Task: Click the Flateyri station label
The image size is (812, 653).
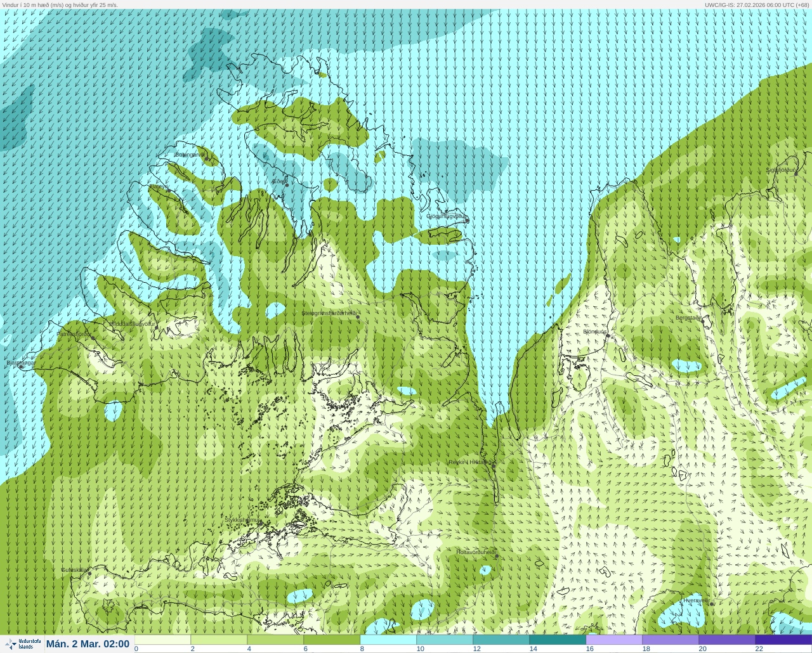Action: click(159, 186)
